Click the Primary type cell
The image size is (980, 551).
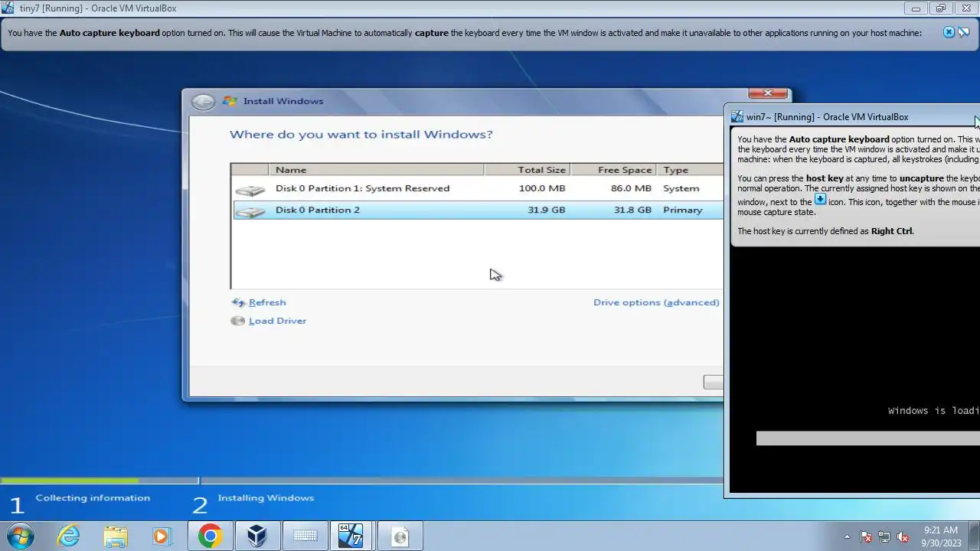[682, 210]
